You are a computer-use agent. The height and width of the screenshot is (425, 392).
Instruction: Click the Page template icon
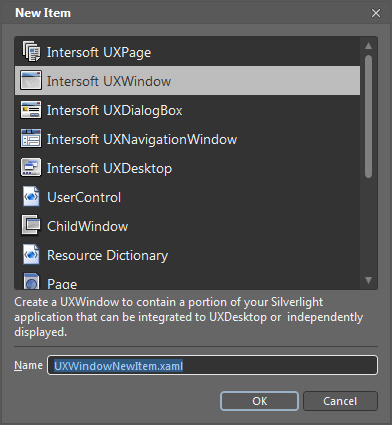31,281
